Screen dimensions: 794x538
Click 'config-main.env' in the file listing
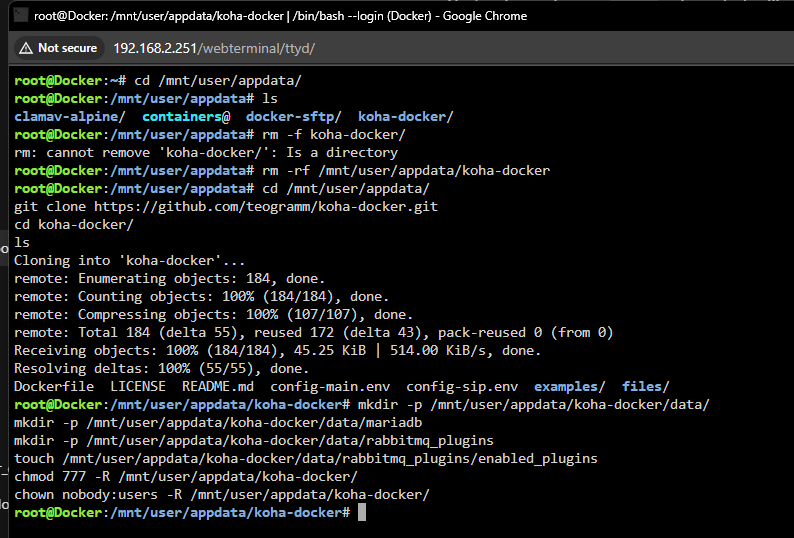[330, 387]
